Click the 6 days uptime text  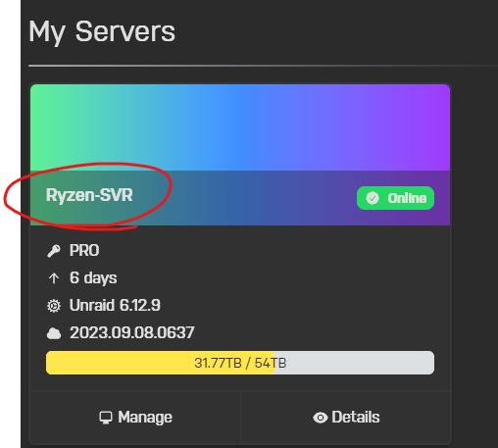pos(93,278)
